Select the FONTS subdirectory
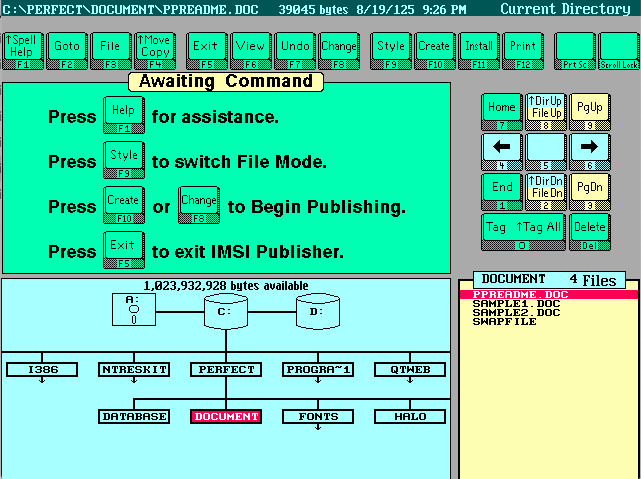The height and width of the screenshot is (479, 641). tap(318, 416)
